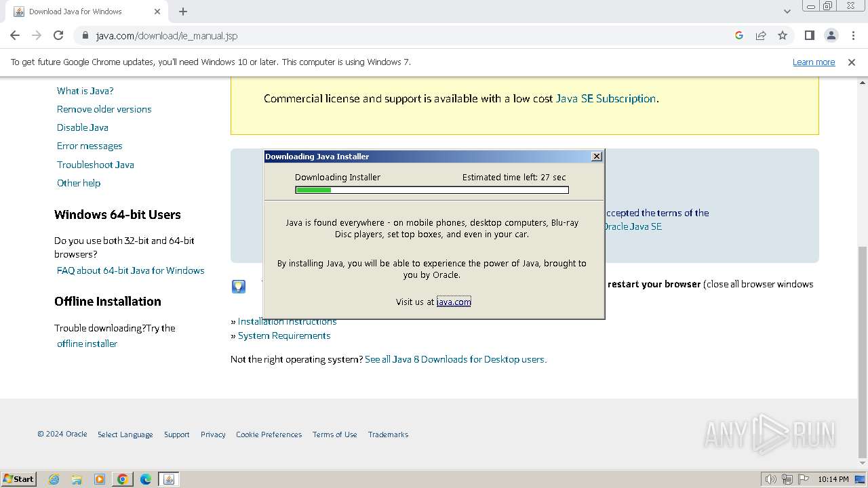This screenshot has width=868, height=488.
Task: Click the taskbar clock 10:14 PM
Action: click(x=833, y=479)
